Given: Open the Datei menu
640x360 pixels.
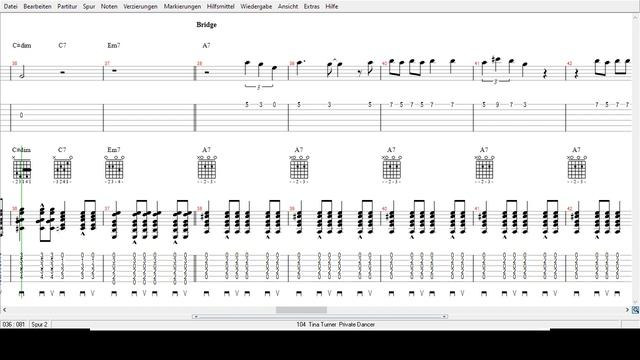Looking at the screenshot, I should [10, 7].
